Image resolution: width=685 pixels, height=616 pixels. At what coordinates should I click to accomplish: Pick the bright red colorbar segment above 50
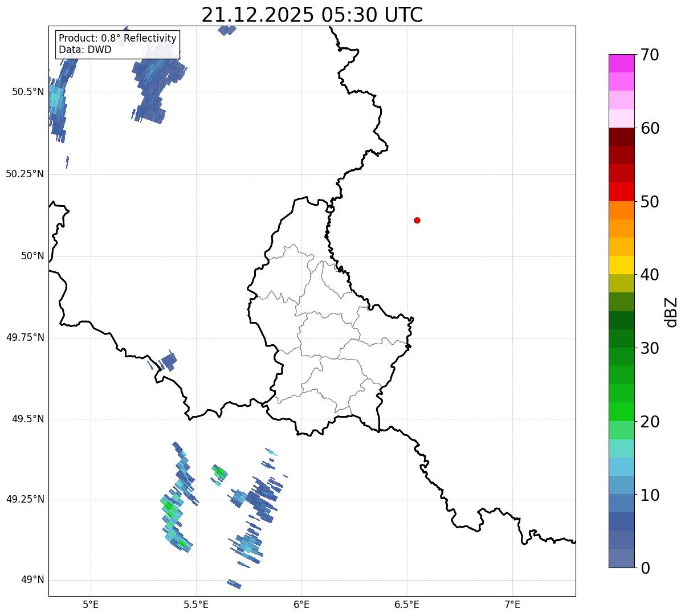[621, 191]
